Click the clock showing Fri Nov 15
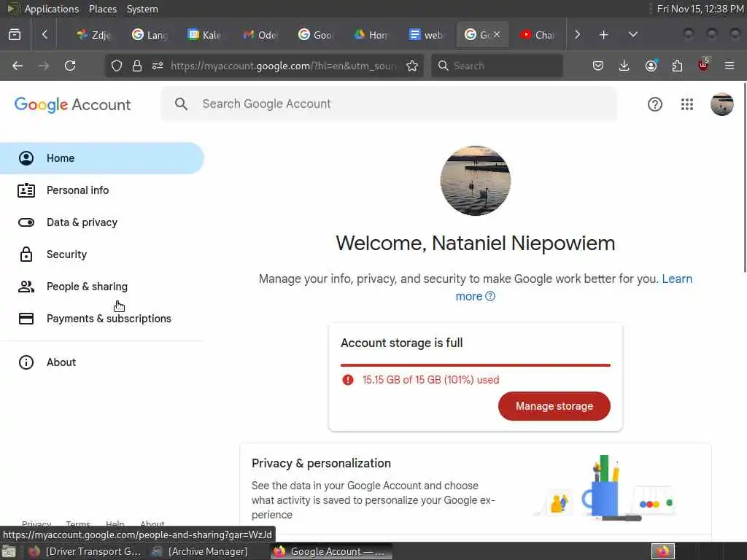 tap(700, 9)
